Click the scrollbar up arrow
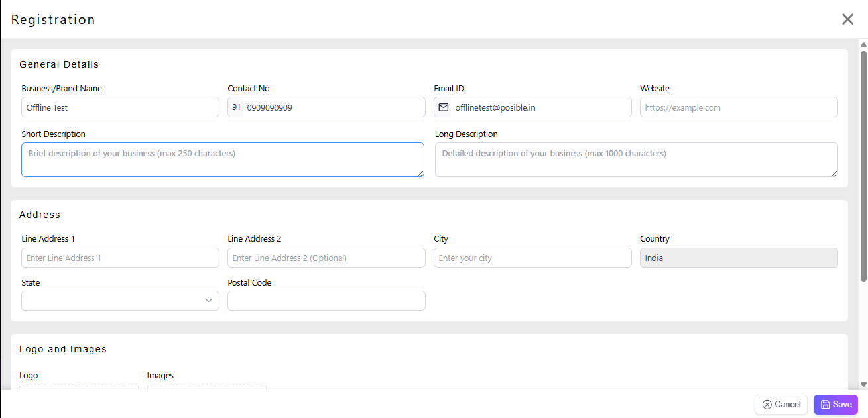This screenshot has width=868, height=418. coord(863,44)
